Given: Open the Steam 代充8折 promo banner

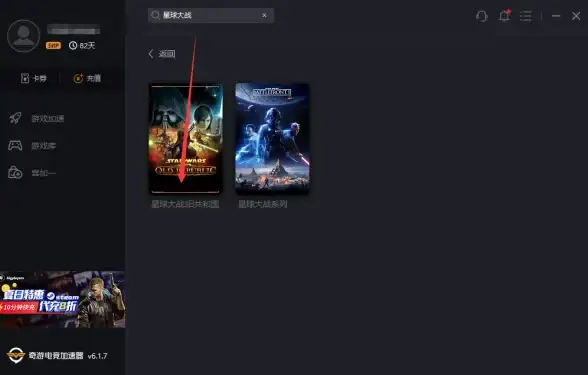Looking at the screenshot, I should coord(62,299).
